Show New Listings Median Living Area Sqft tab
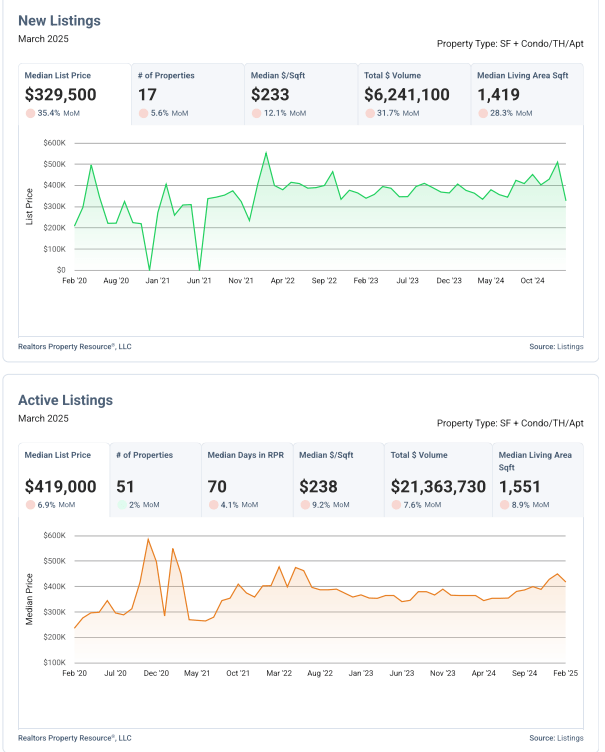The height and width of the screenshot is (752, 605). (528, 94)
